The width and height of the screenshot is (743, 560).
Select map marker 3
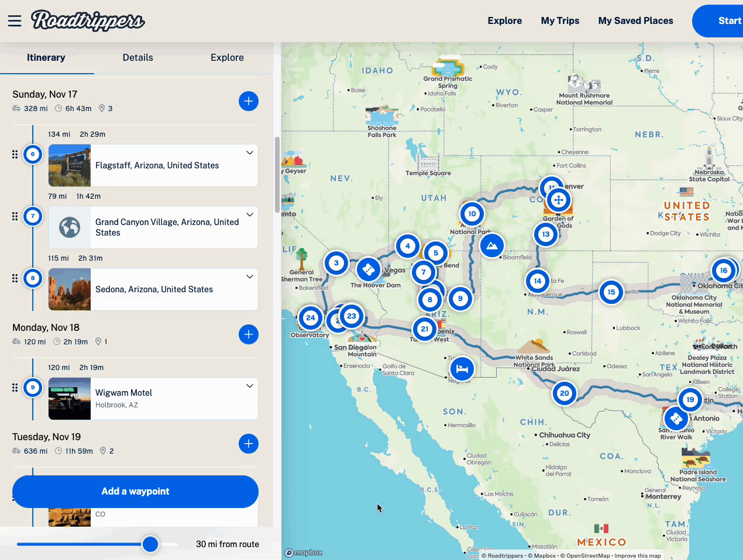click(x=336, y=263)
